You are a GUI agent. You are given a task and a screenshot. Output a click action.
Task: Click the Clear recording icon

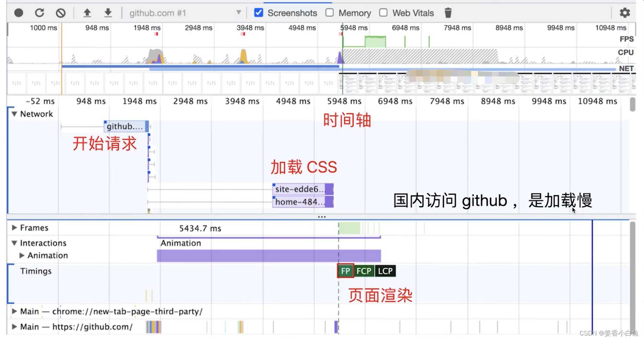pos(61,13)
